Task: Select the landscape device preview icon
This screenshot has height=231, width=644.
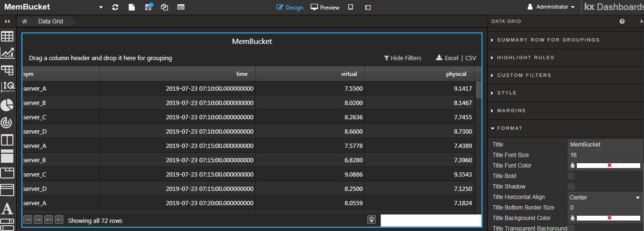Action: click(368, 8)
